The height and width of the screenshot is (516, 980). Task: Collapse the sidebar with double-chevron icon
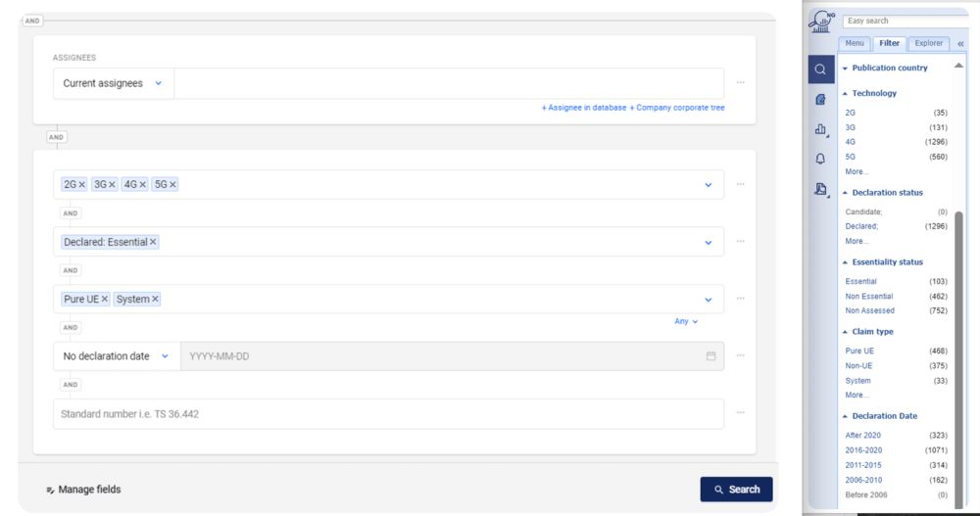(960, 44)
